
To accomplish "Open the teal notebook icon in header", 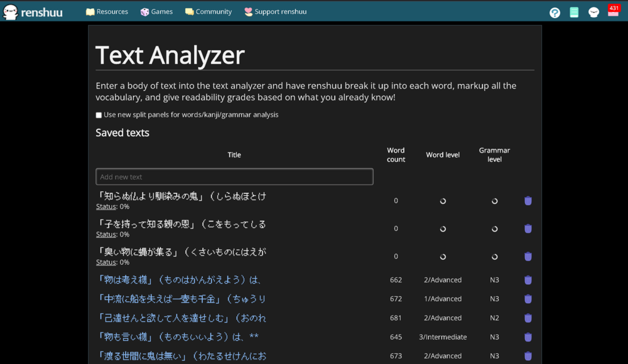I will pos(574,13).
